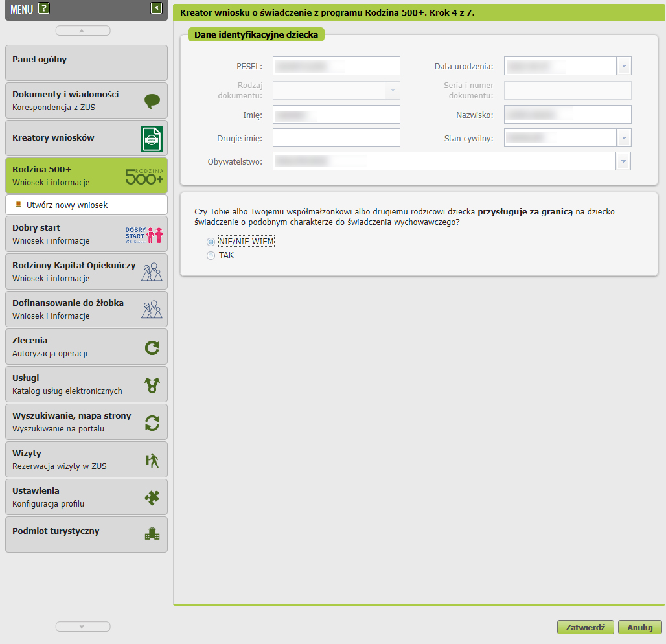Open Rodzinny Kapitał Opiekuńczy menu item
Viewport: 666px width, 644px height.
click(x=74, y=271)
